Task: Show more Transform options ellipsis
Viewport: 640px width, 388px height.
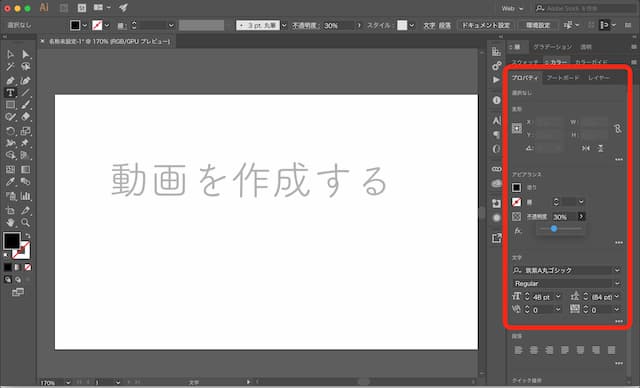Action: click(x=619, y=160)
